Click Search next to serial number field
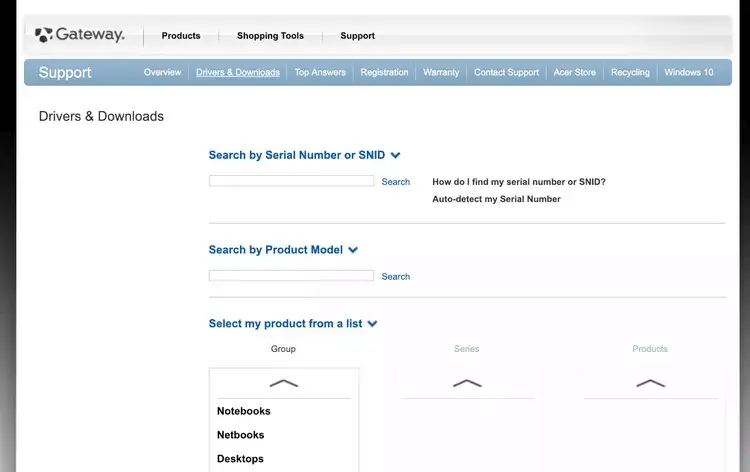 [x=396, y=182]
